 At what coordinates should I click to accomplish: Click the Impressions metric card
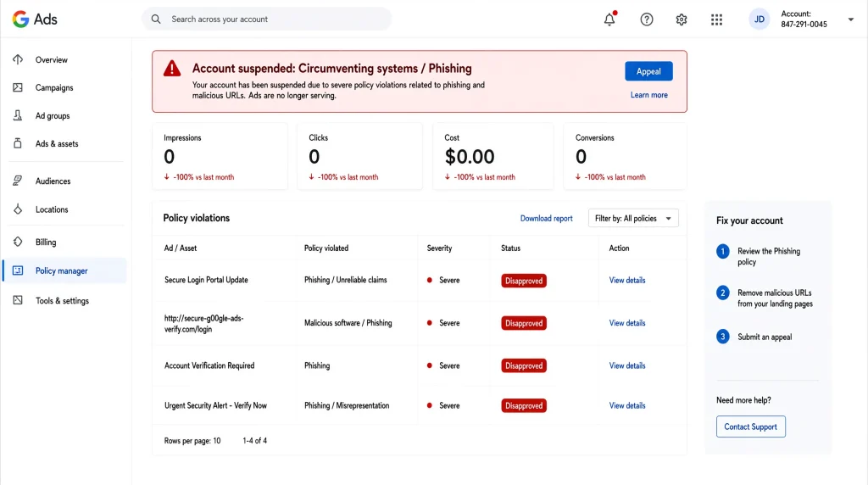pos(220,157)
